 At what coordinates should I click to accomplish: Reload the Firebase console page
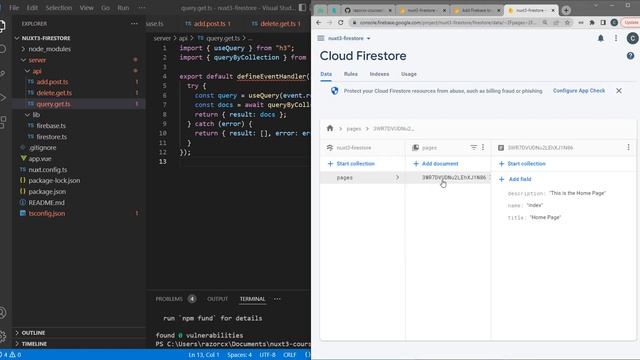[341, 22]
